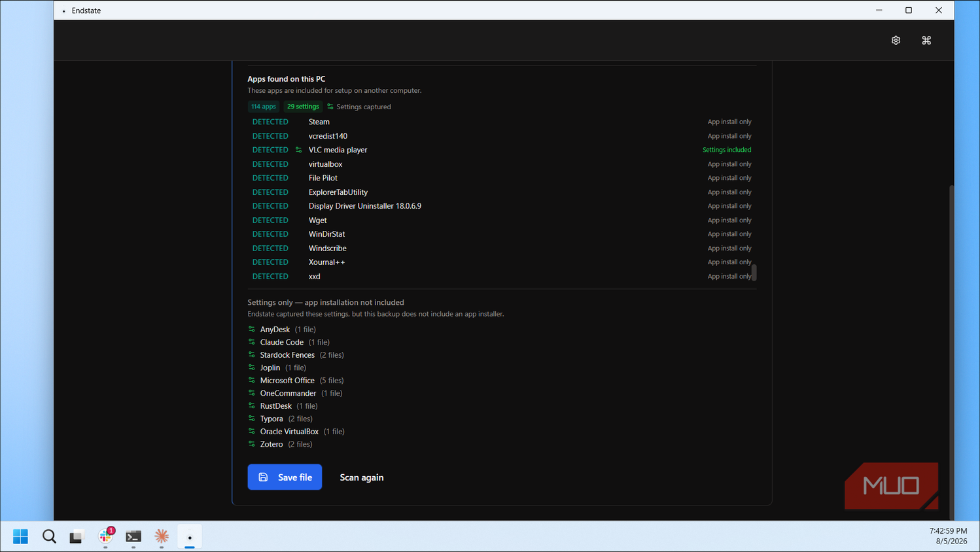Click the main page scrollbar
The image size is (980, 552).
point(952,353)
